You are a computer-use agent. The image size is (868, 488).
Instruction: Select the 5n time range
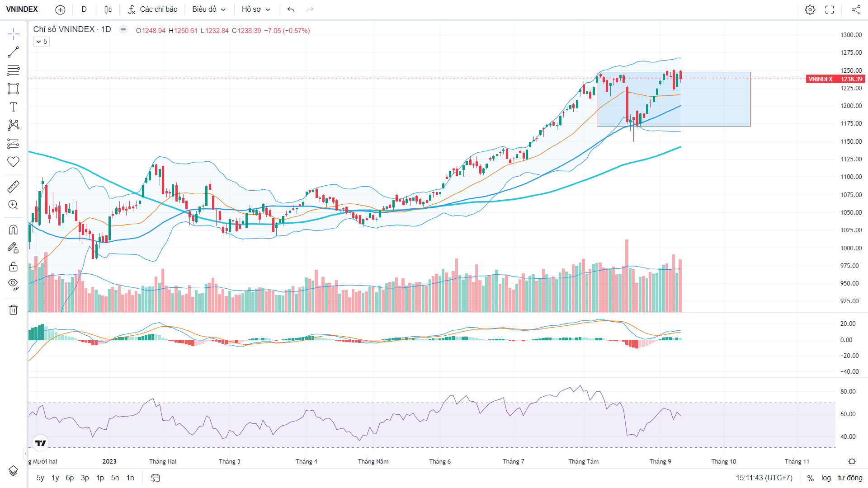point(115,478)
